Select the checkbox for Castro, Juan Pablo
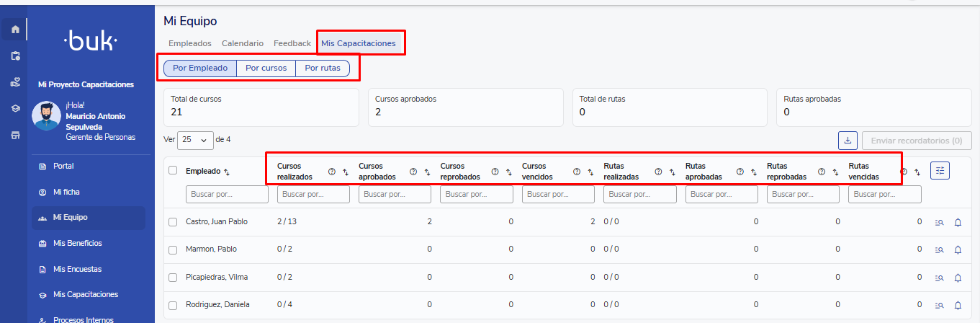The image size is (980, 323). coord(173,222)
